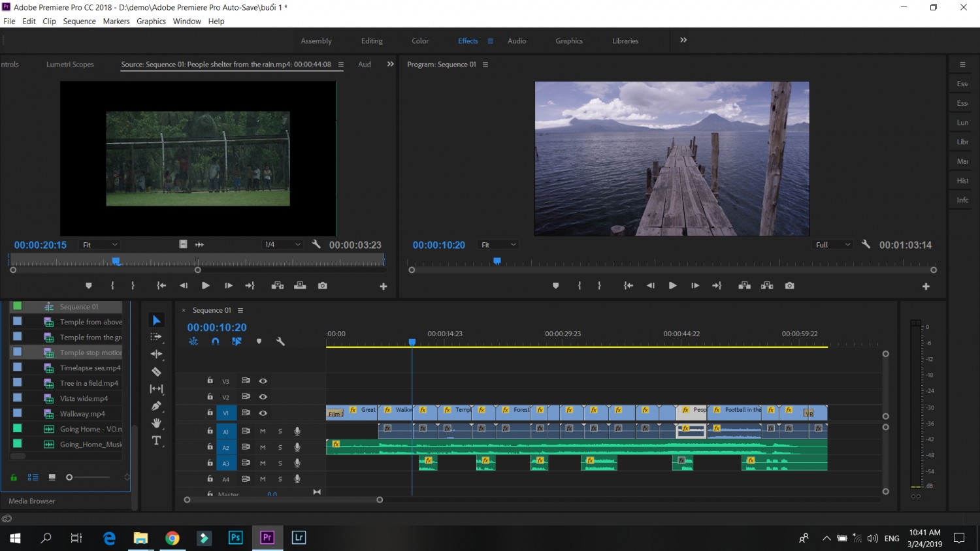Show hidden Source panel tabs chevron
Viewport: 980px width, 551px height.
click(391, 64)
